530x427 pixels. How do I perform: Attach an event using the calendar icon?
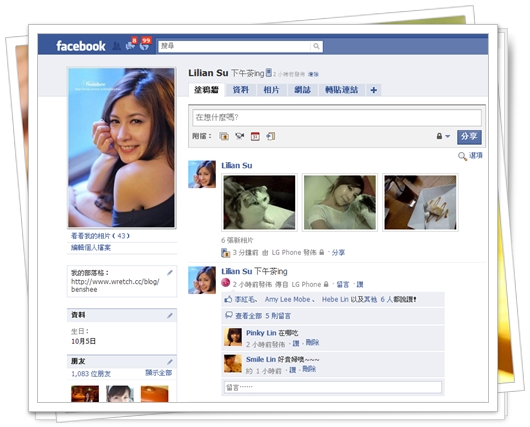(x=255, y=136)
